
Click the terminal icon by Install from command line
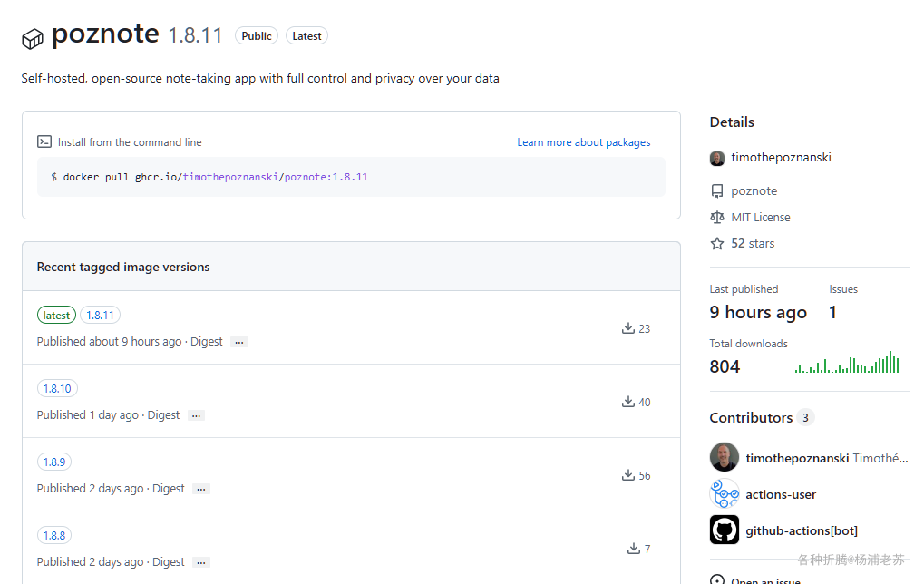(44, 141)
